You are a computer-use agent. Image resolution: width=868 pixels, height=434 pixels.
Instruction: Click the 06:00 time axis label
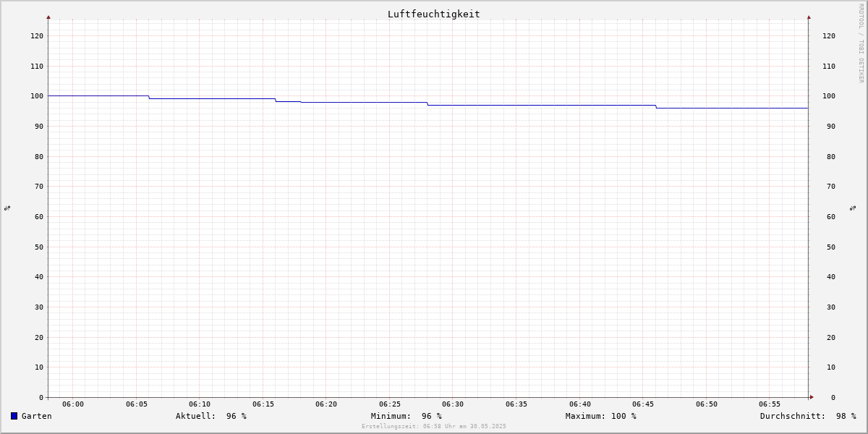(x=73, y=404)
